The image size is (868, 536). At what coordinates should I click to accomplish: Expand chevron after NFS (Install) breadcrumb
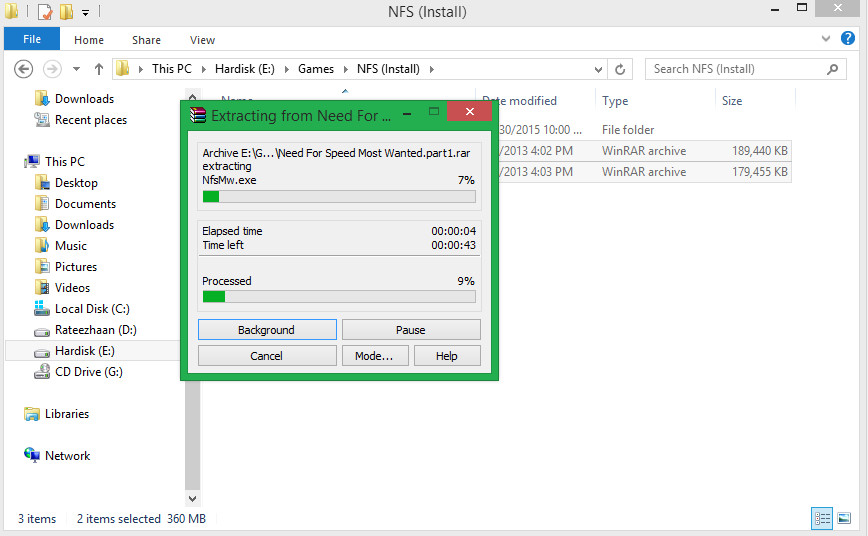click(x=432, y=69)
